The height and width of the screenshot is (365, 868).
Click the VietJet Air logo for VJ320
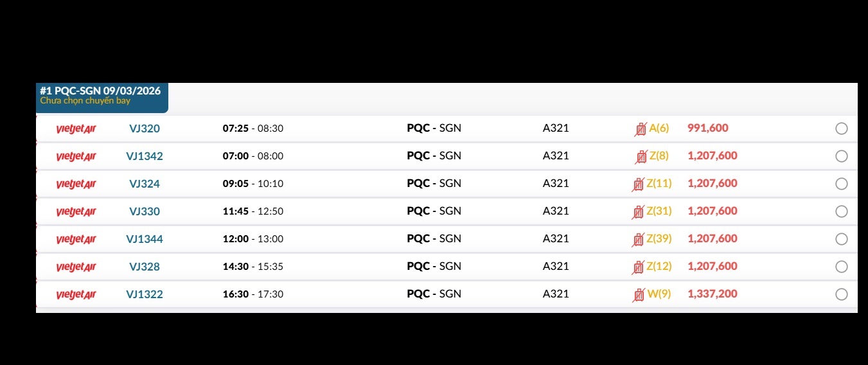point(76,129)
